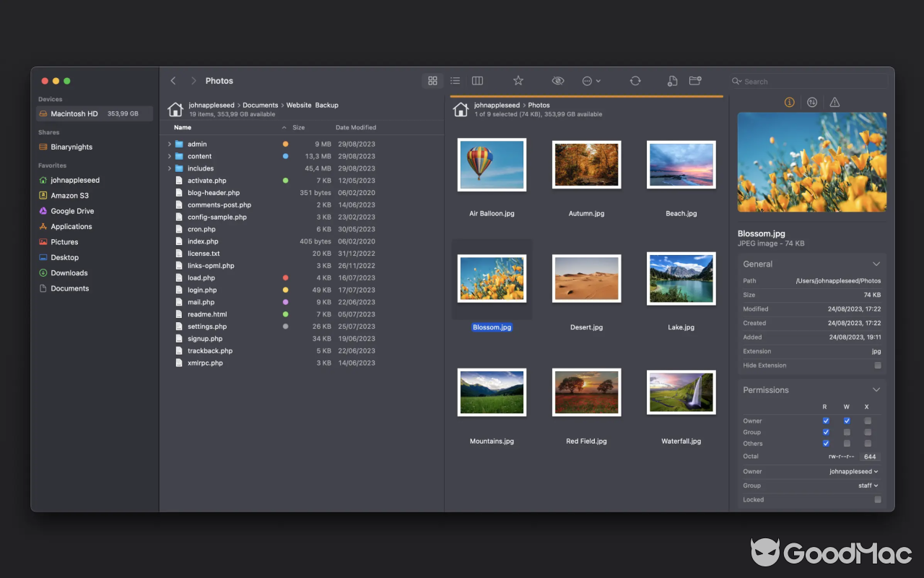924x578 pixels.
Task: Enable the Hide Extension checkbox
Action: coord(878,366)
